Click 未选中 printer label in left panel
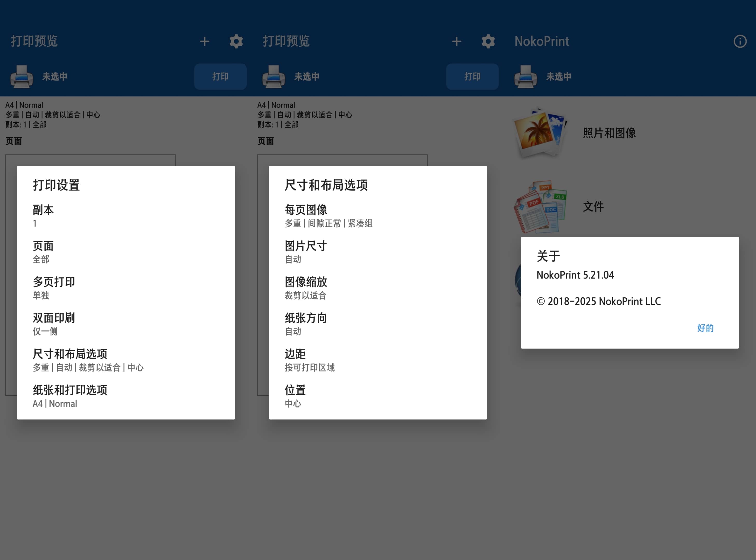The height and width of the screenshot is (560, 756). (55, 76)
